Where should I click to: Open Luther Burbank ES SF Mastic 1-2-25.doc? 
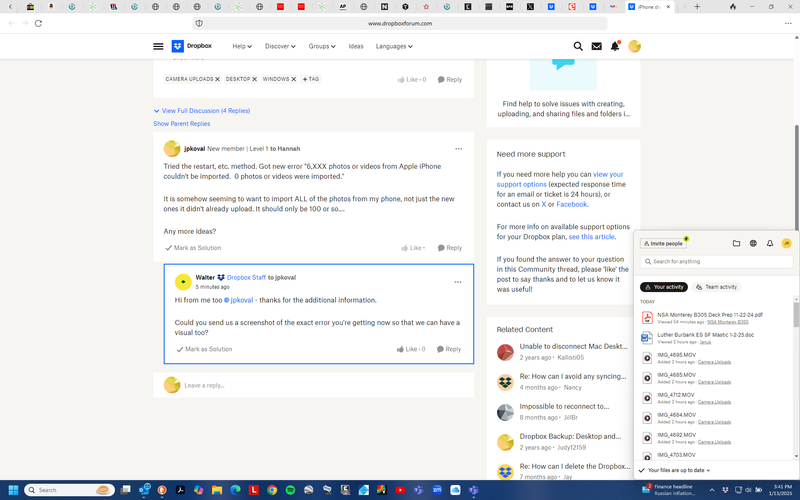click(x=705, y=335)
